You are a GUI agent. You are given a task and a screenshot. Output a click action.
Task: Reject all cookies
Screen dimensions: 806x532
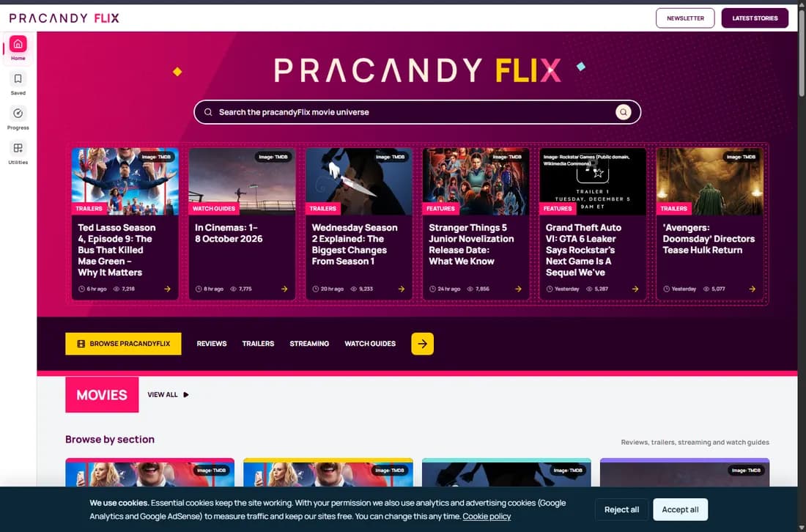[x=621, y=509]
